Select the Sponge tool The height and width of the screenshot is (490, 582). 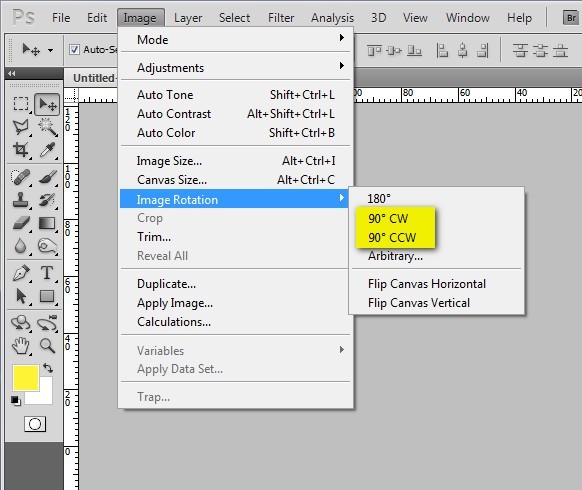(x=47, y=246)
